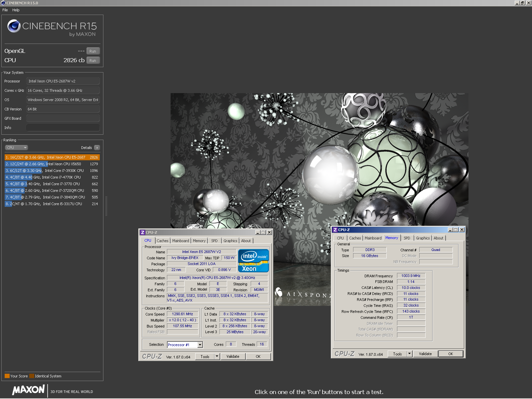Click the MAXON logo at bottom

click(28, 390)
